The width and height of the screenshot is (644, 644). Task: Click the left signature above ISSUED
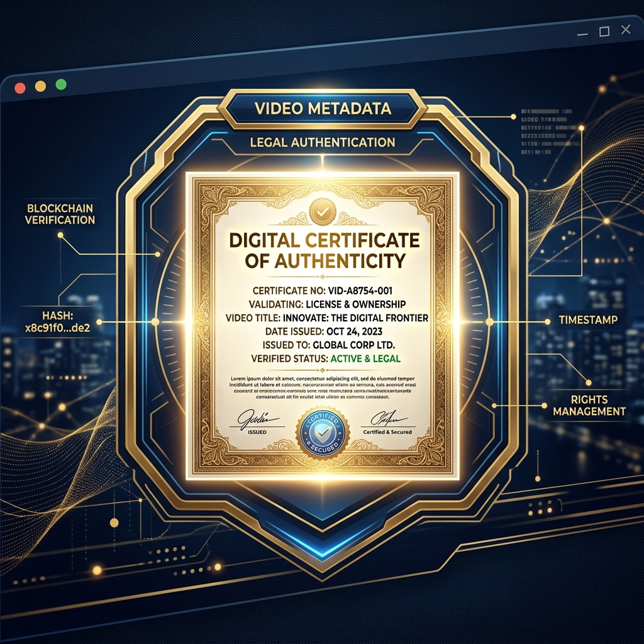click(257, 418)
